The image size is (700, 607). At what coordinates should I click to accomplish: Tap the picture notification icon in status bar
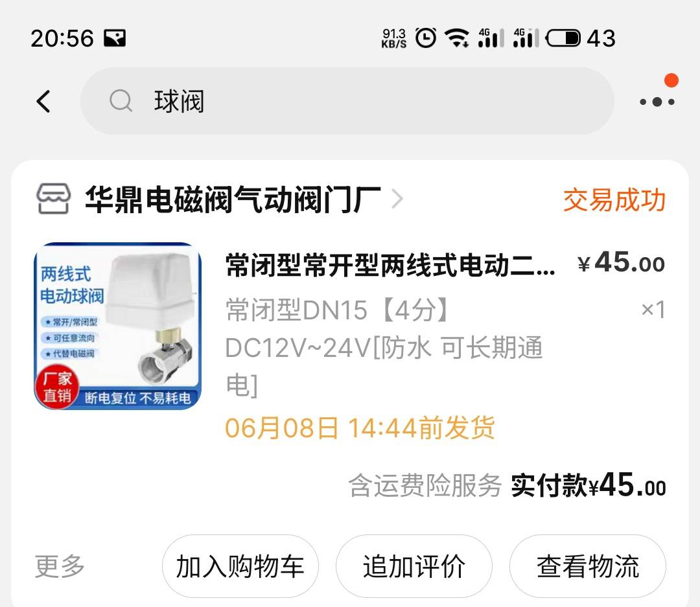115,38
